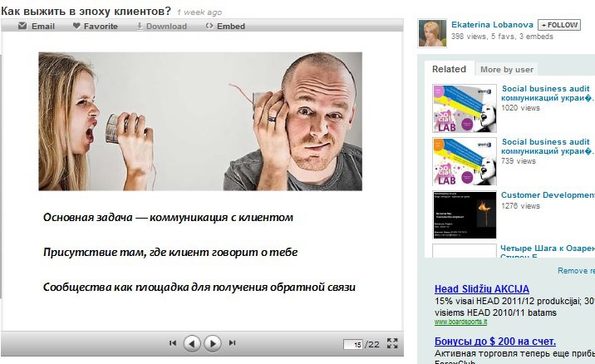Screen dimensions: 595x364
Task: Click the slide text Присутствие там, где клиент говорит
Action: coord(170,252)
